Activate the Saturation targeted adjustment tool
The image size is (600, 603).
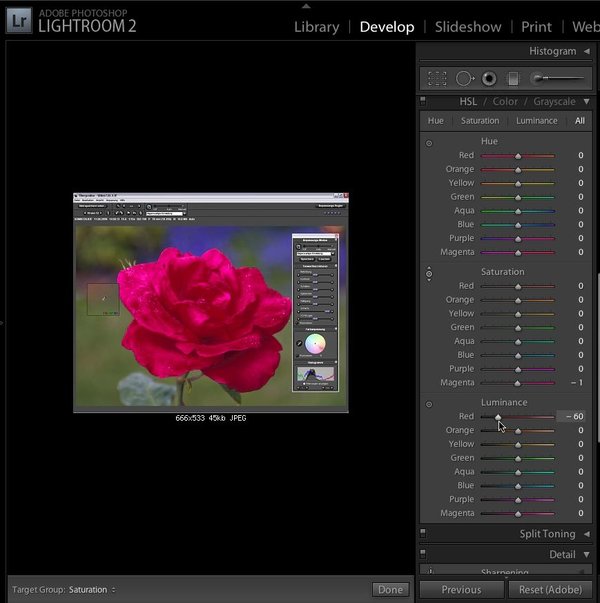(x=429, y=273)
